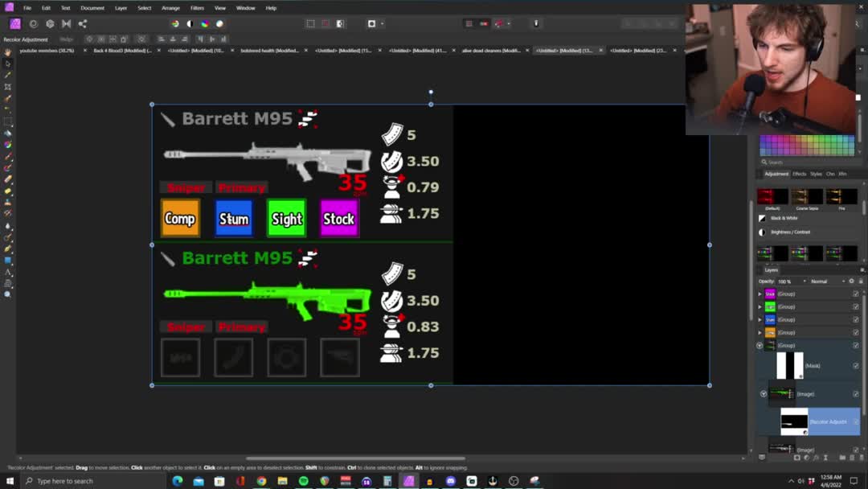Toggle visibility of the Recolor Adjustment layer

click(x=856, y=421)
